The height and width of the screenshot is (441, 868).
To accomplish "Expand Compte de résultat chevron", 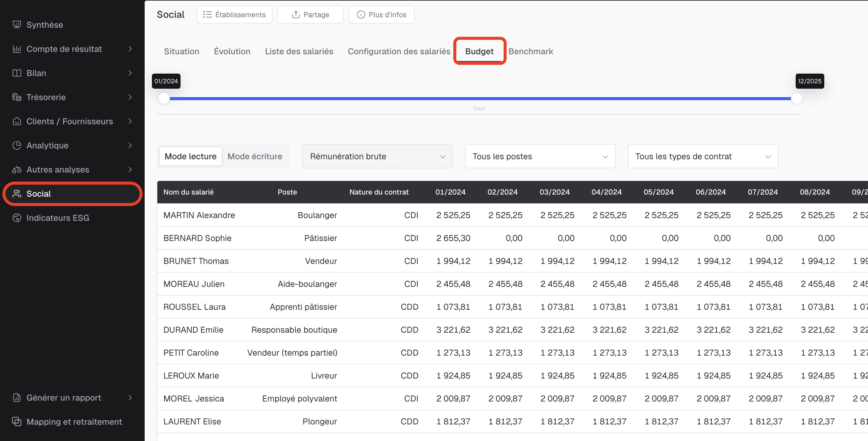I will click(x=130, y=49).
